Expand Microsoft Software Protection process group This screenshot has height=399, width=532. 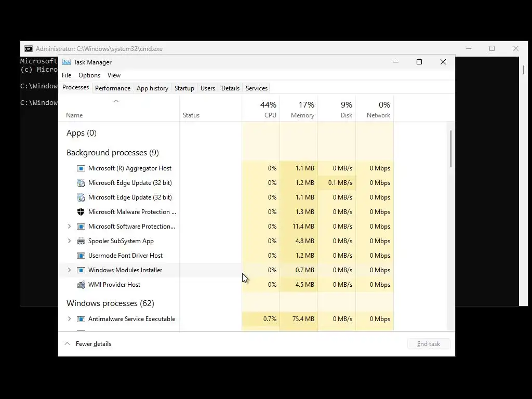pos(69,227)
